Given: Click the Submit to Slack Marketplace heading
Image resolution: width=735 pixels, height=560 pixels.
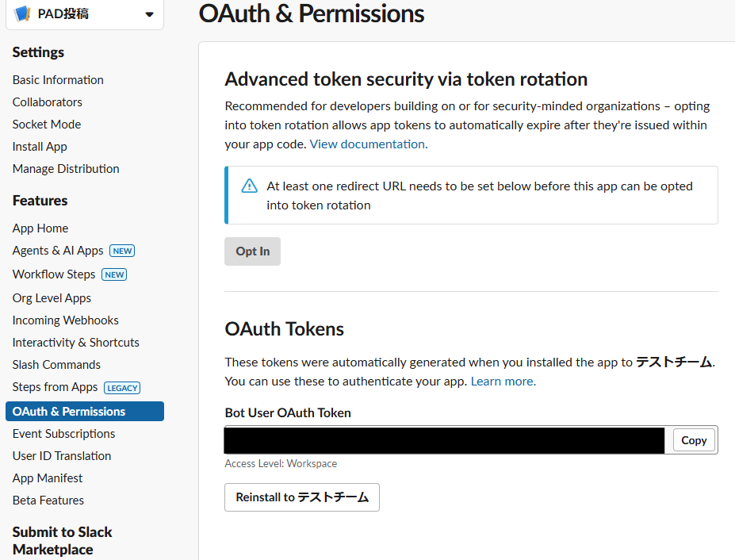Looking at the screenshot, I should pyautogui.click(x=63, y=541).
